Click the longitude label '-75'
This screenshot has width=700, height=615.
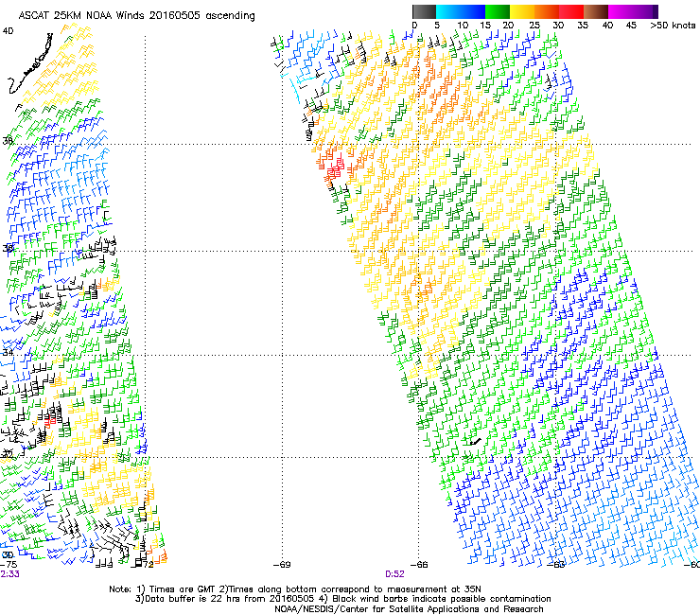9,565
